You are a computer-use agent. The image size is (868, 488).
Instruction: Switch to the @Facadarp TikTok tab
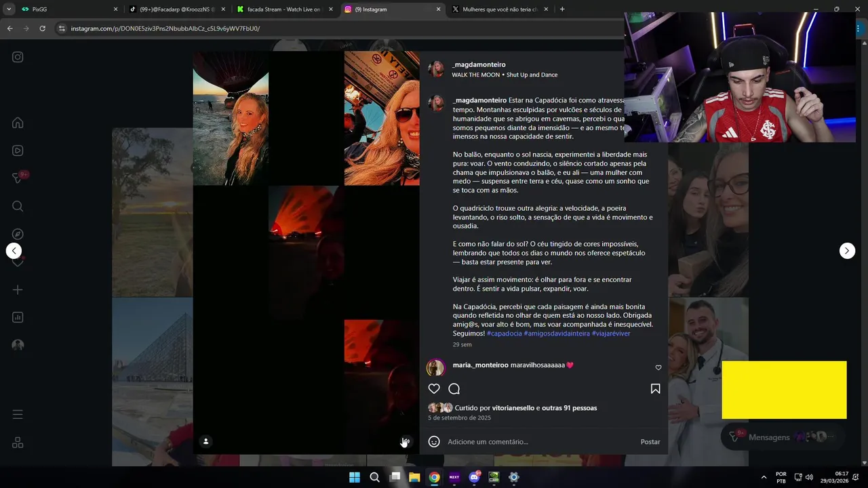click(x=177, y=9)
